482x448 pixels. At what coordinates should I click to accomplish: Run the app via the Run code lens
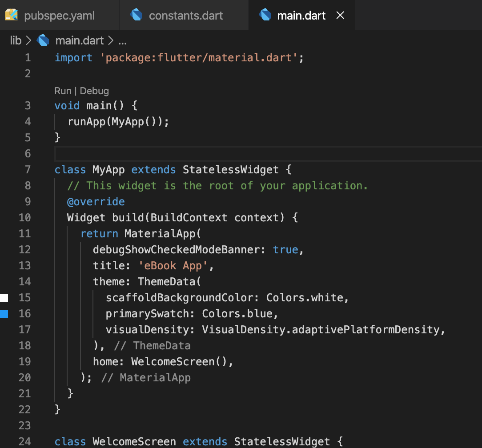(63, 91)
